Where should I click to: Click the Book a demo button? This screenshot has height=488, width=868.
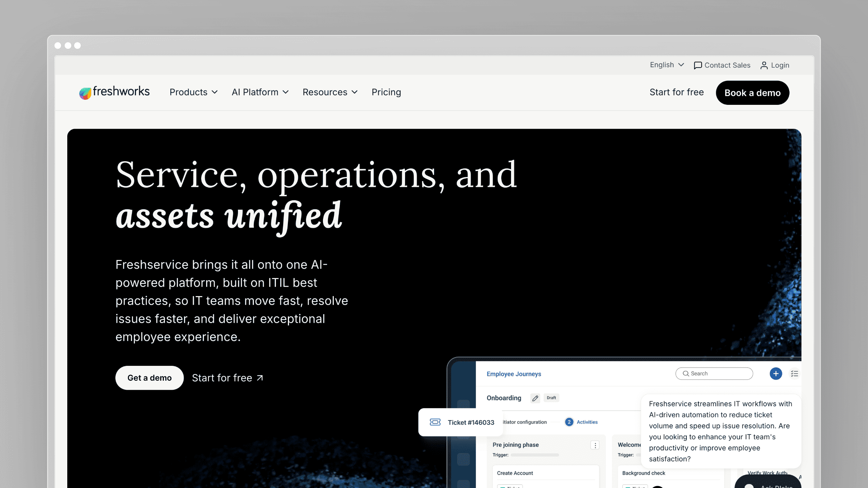(753, 93)
